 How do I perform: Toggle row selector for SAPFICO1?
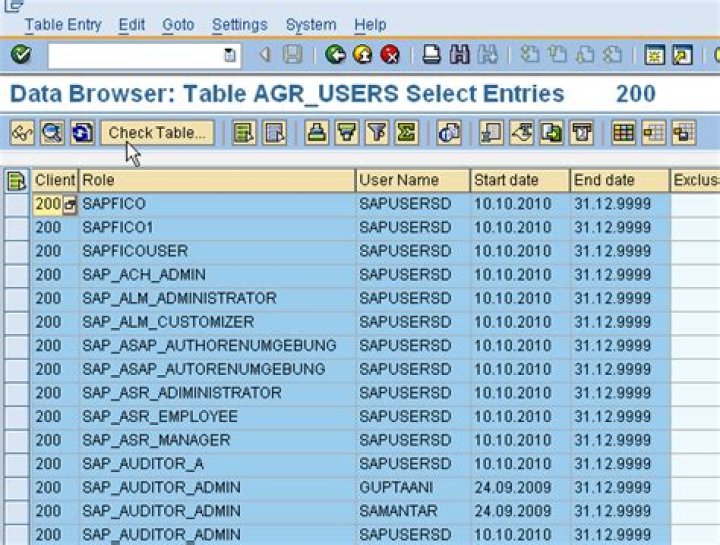pyautogui.click(x=17, y=228)
